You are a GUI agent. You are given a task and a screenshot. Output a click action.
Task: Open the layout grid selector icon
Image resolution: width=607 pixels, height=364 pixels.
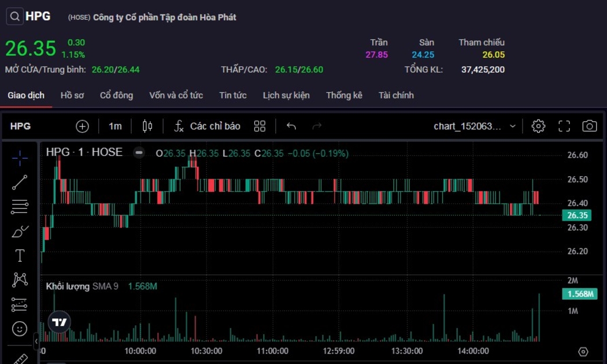(x=260, y=126)
